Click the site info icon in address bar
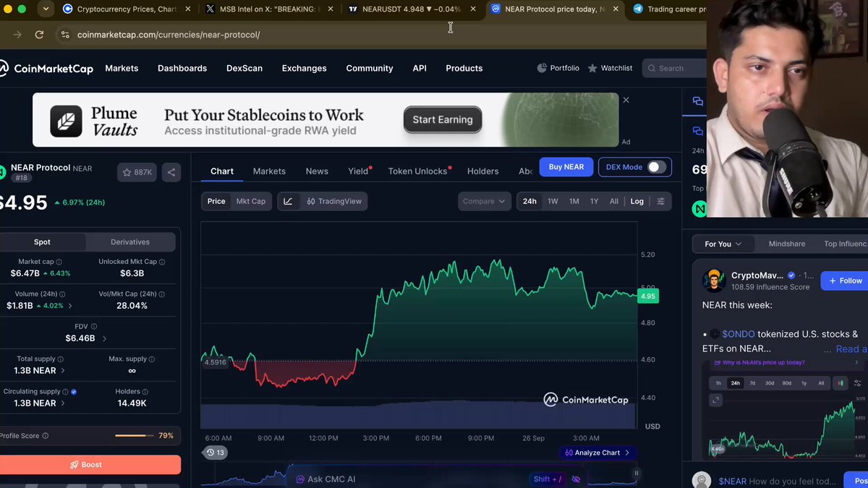The width and height of the screenshot is (868, 488). (64, 35)
